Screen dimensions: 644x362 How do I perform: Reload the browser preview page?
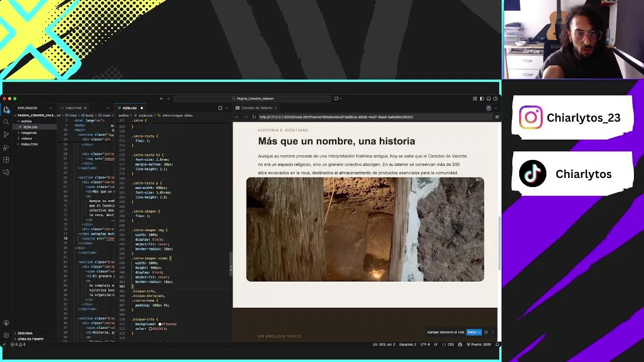tap(254, 117)
